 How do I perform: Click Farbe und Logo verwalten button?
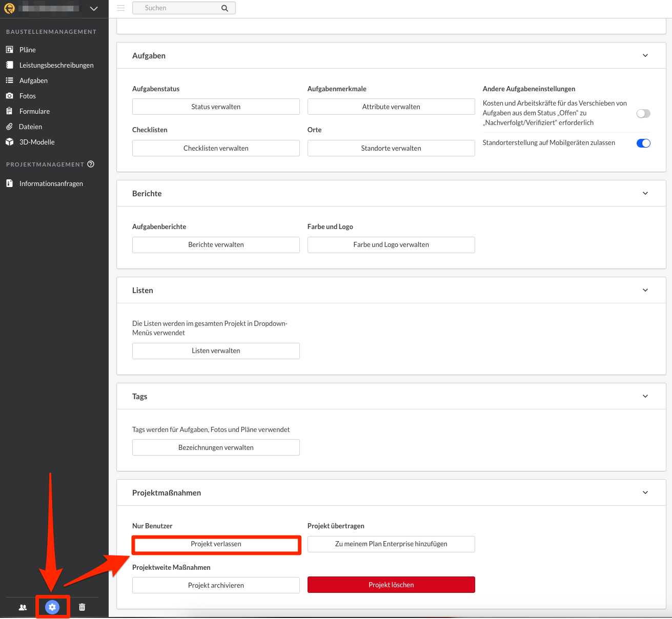click(x=391, y=245)
